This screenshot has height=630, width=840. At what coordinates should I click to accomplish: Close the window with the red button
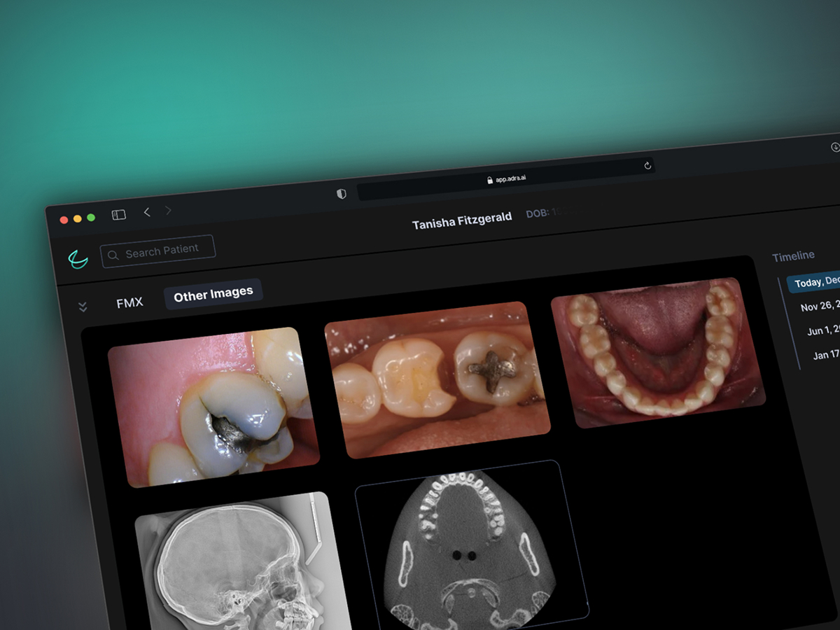[x=64, y=220]
